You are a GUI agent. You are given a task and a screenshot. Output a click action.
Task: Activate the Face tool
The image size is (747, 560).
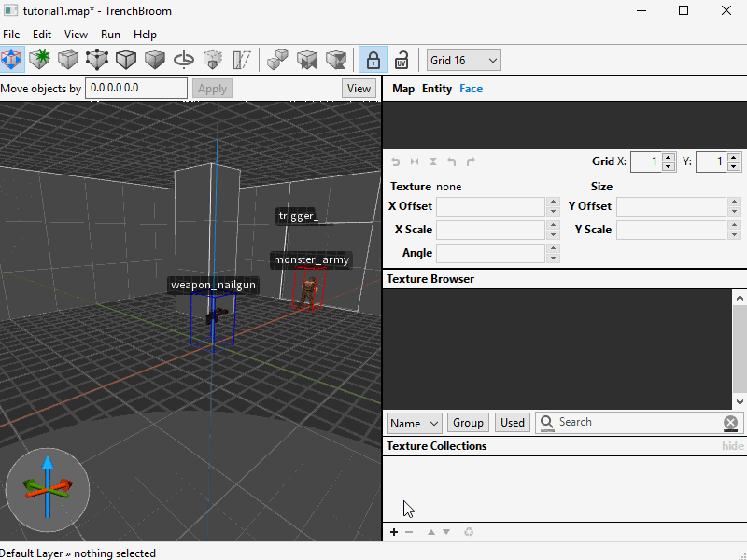[x=155, y=60]
